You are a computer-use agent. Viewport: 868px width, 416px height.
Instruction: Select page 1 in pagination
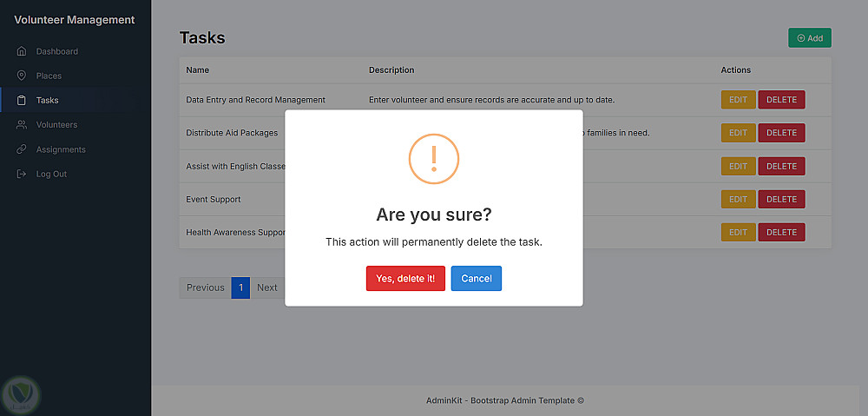(x=240, y=287)
